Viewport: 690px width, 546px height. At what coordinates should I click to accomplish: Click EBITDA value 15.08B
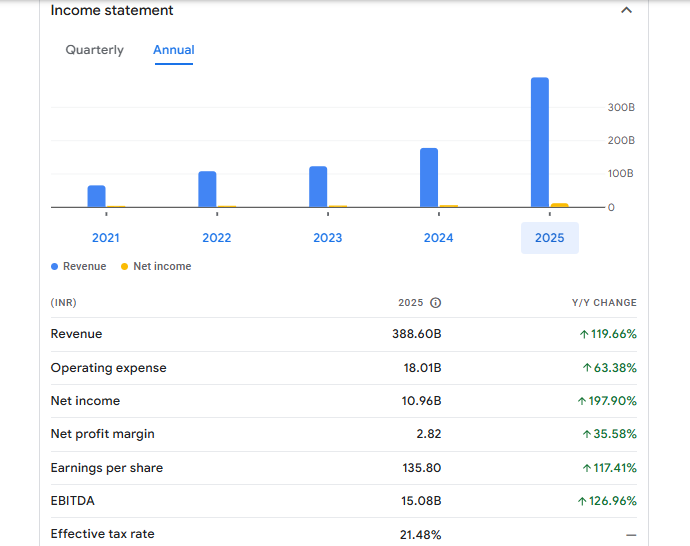coord(421,501)
